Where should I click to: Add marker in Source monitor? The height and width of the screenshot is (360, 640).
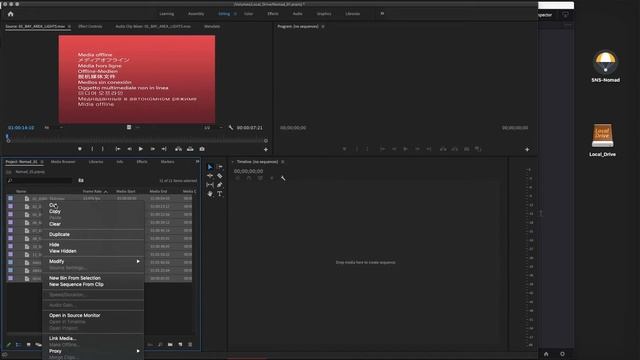pyautogui.click(x=80, y=149)
